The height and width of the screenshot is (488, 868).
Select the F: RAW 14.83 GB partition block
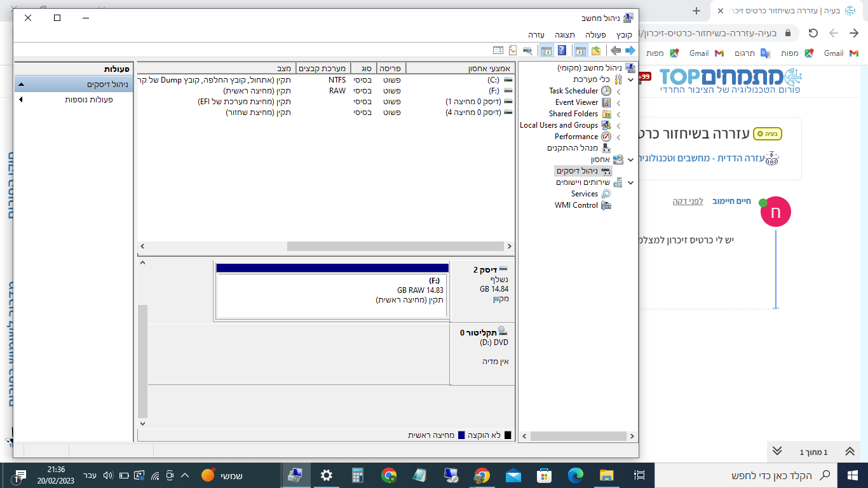(331, 294)
